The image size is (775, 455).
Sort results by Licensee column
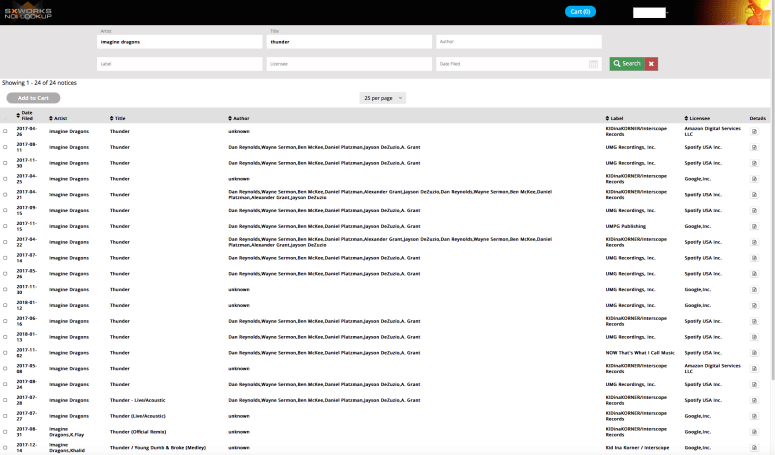click(x=701, y=118)
